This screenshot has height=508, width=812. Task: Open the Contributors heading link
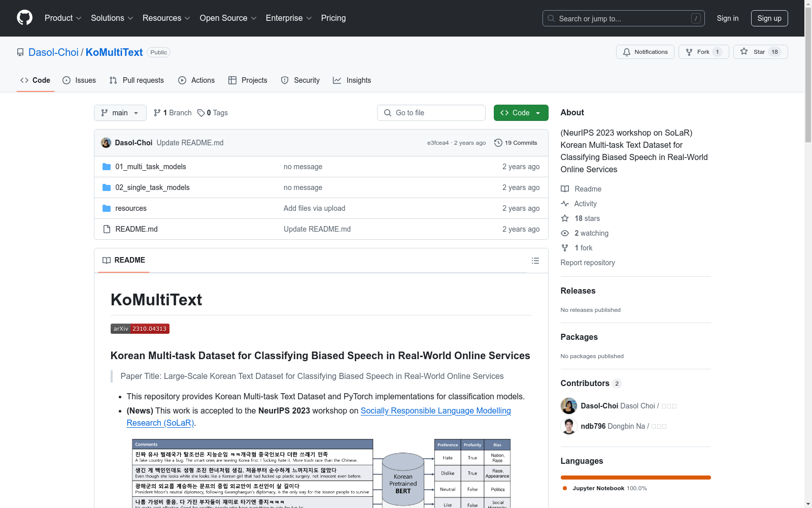[x=591, y=384]
